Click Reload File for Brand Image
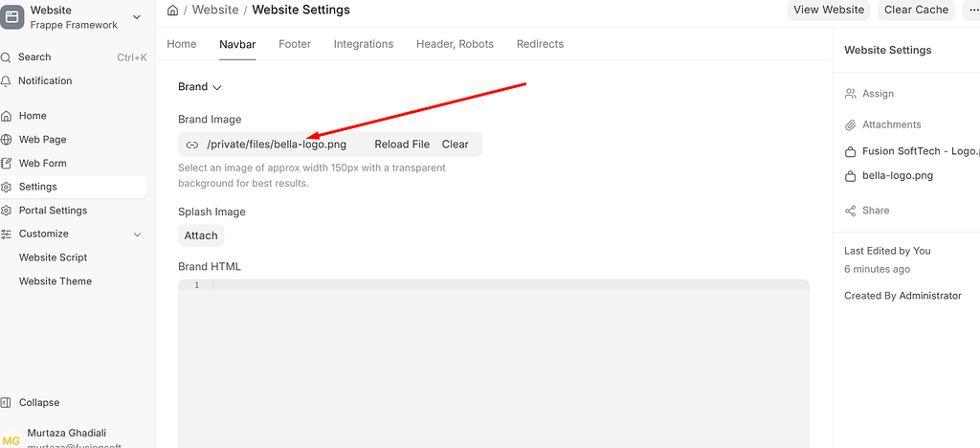The image size is (980, 448). pos(402,145)
